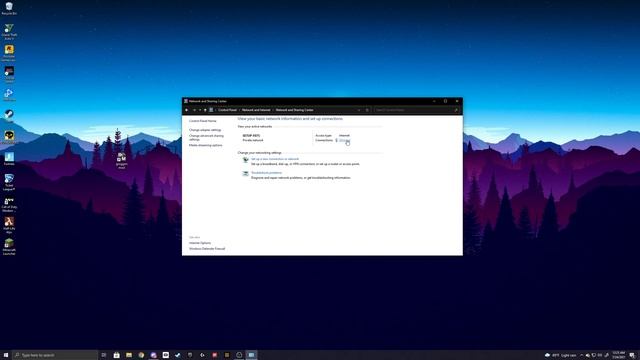
Task: Click Set up a new connection or network
Action: (275, 159)
